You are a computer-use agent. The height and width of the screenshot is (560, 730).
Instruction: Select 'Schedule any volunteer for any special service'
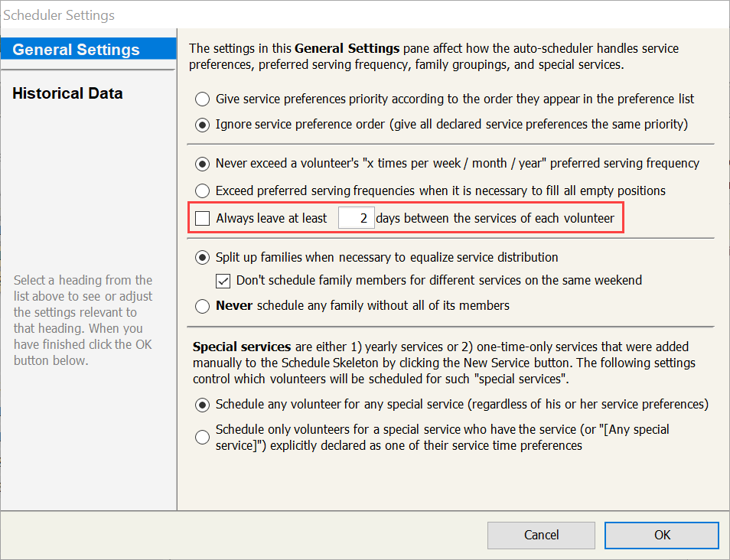[203, 404]
